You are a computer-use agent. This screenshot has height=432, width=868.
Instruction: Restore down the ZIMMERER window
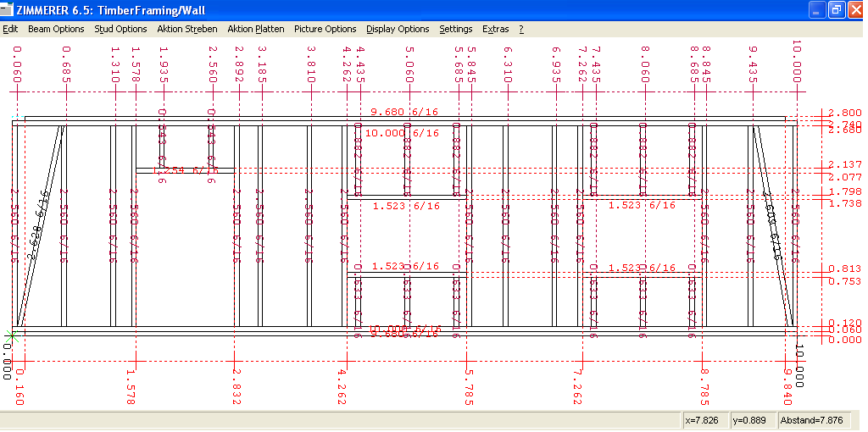(836, 10)
